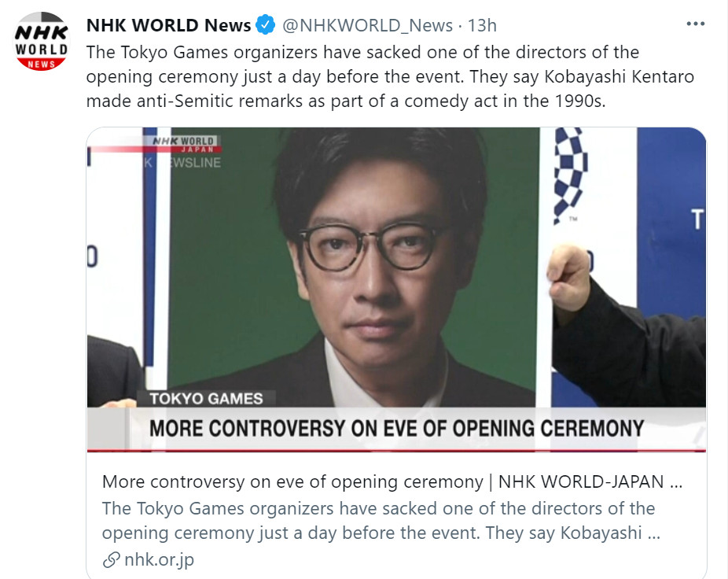Visit the nhk.or.jp domain link

pyautogui.click(x=160, y=560)
